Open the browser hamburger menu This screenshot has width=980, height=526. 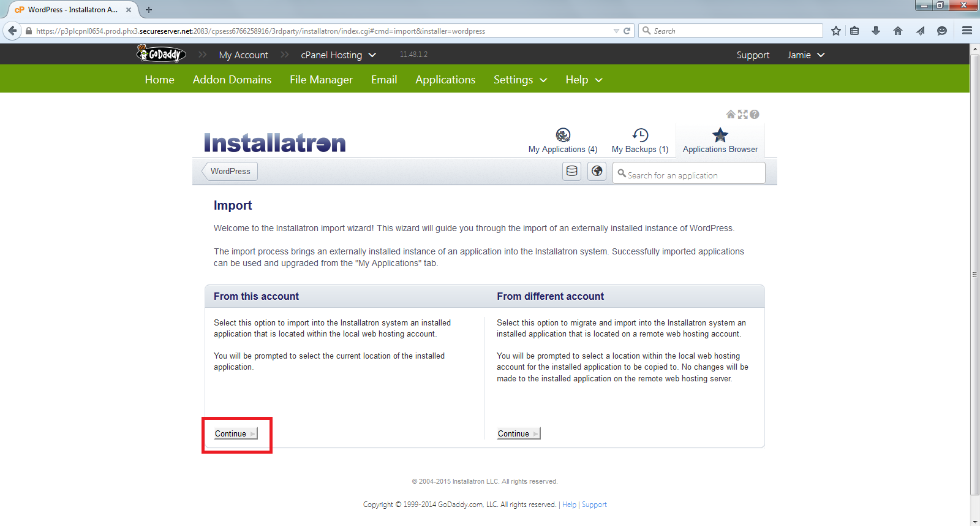click(967, 31)
